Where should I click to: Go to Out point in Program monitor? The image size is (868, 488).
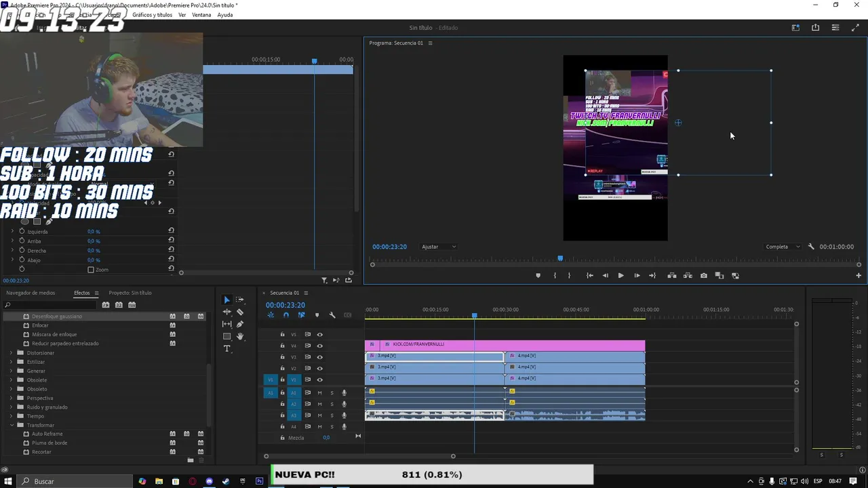652,276
